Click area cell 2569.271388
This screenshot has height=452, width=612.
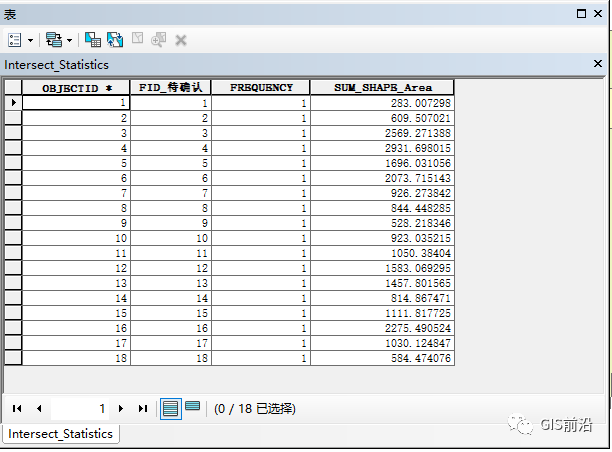382,133
